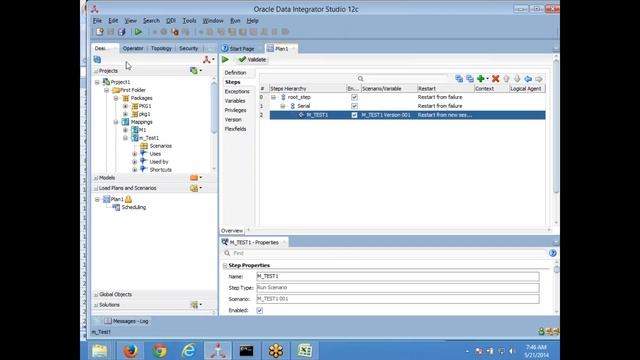The image size is (640, 360).
Task: Toggle the Enabled checkbox for Serial step
Action: click(354, 106)
